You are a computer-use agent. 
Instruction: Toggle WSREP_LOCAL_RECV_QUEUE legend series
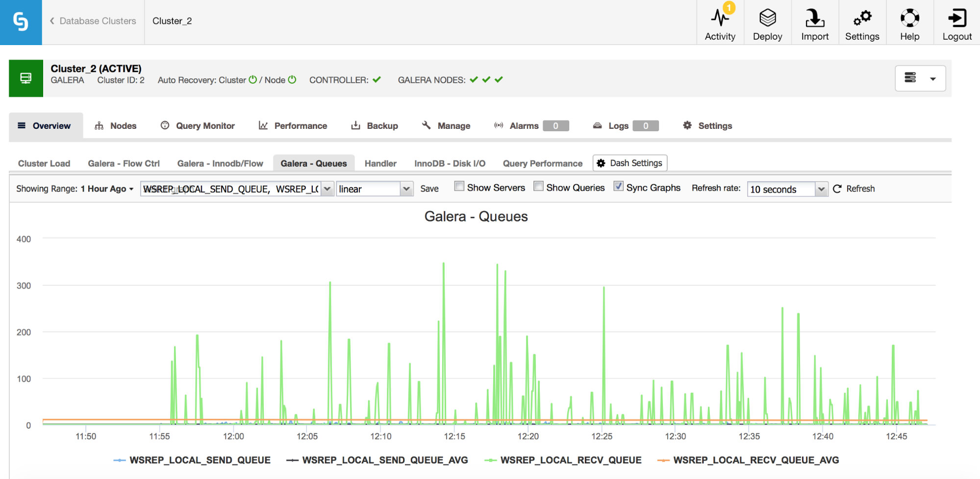click(x=563, y=460)
